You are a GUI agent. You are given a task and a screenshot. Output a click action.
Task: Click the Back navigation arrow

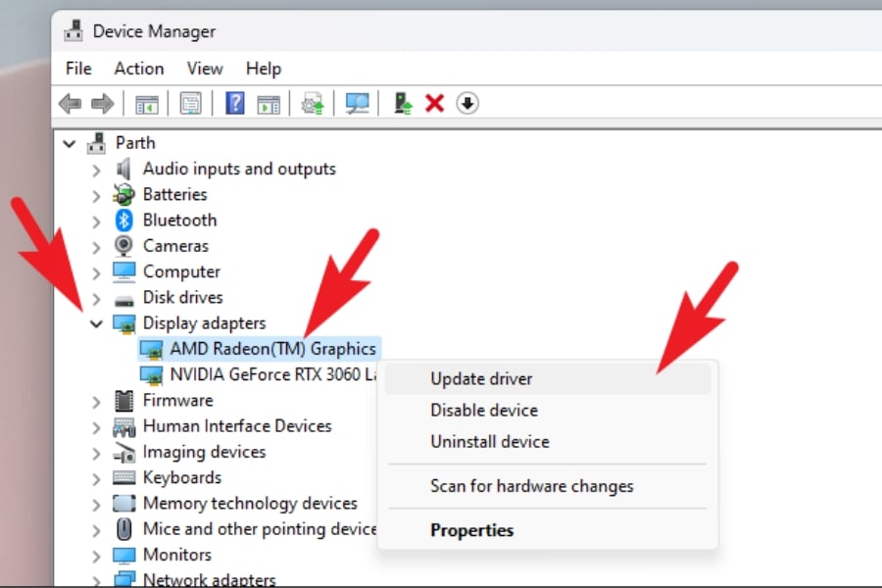(70, 103)
